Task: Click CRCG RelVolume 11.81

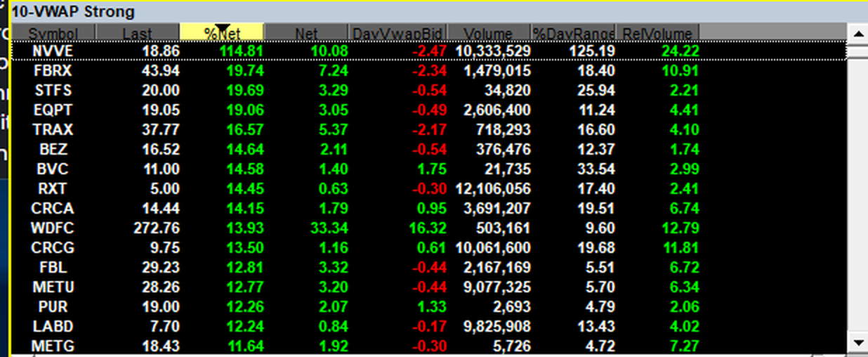Action: pyautogui.click(x=680, y=247)
